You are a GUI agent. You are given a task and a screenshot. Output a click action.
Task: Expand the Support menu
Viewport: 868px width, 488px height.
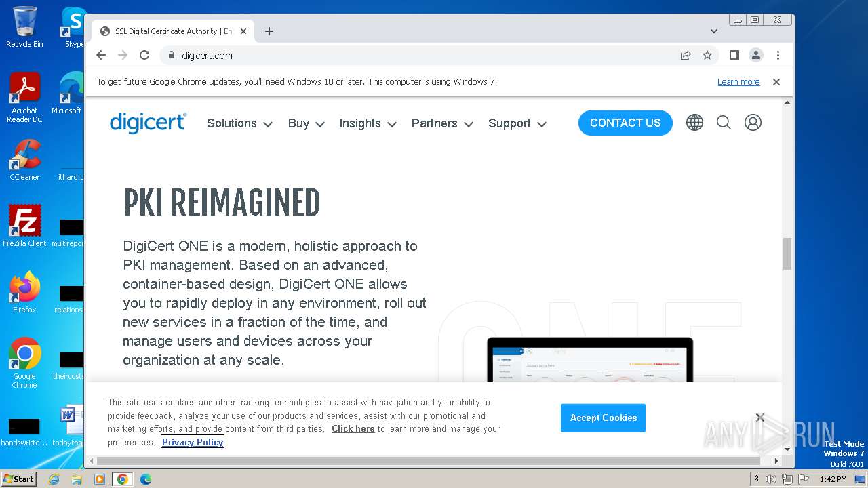point(517,123)
